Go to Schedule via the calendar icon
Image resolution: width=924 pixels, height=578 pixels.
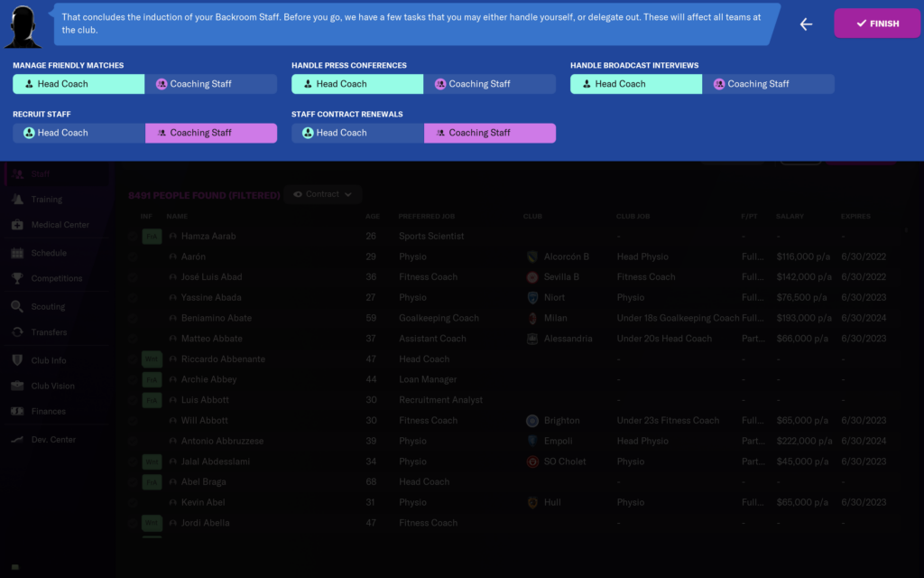[x=17, y=254]
